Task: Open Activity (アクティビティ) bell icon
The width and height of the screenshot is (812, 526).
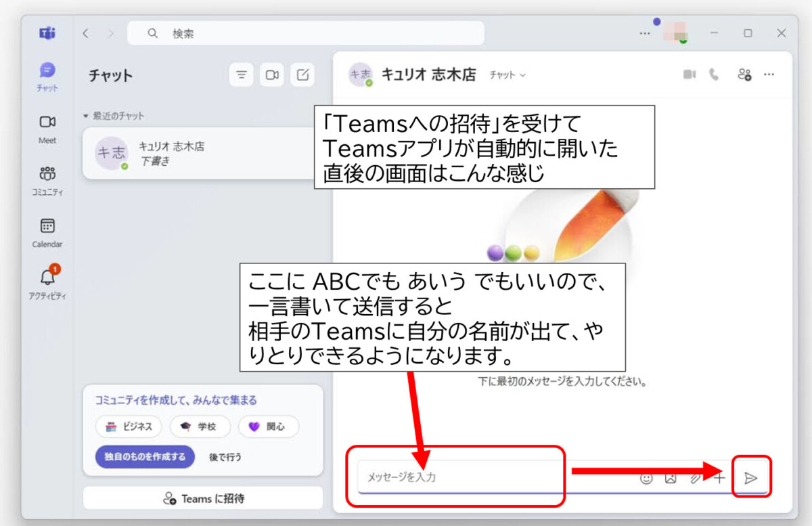Action: [47, 284]
